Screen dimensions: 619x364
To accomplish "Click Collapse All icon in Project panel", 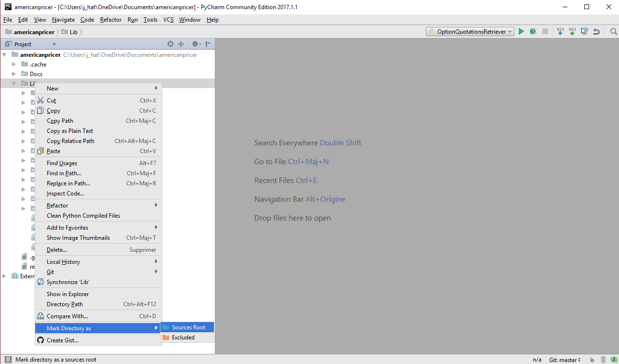I will click(181, 44).
